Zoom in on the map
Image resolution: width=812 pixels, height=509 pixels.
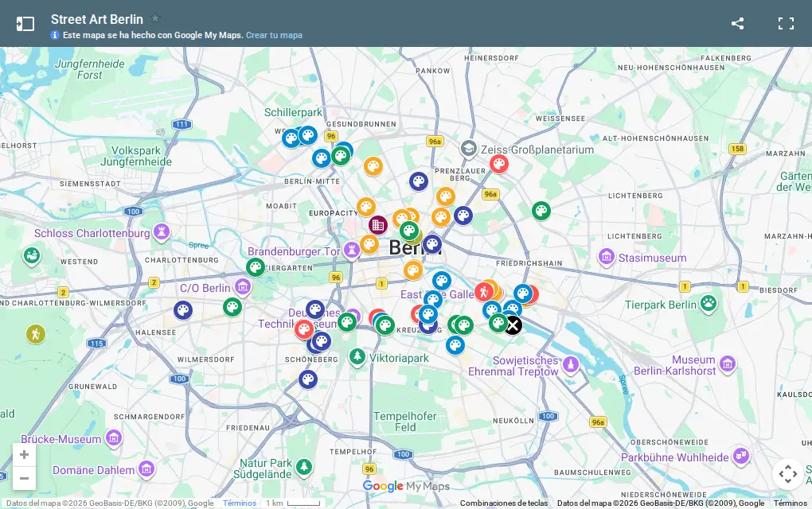24,455
